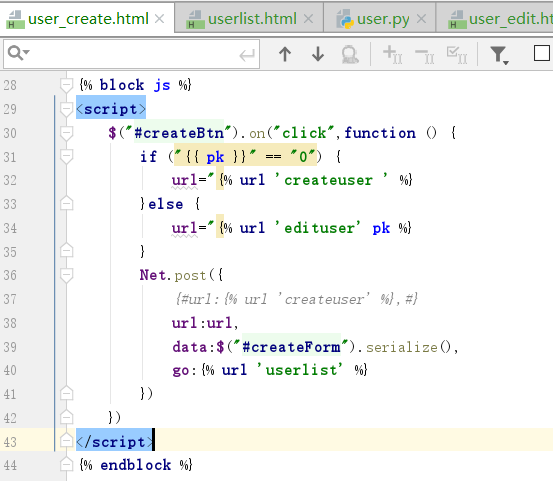The height and width of the screenshot is (481, 553).
Task: Open the search filter funnel dropdown
Action: (x=499, y=55)
